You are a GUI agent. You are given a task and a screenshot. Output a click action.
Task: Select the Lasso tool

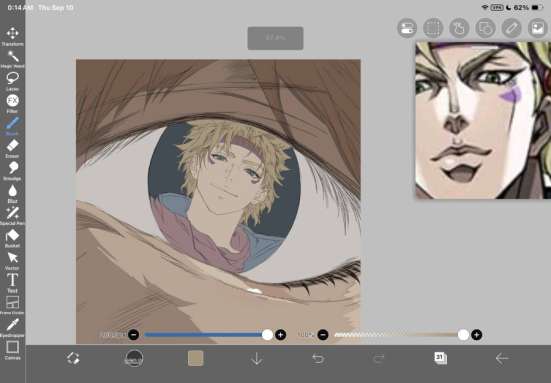(12, 81)
